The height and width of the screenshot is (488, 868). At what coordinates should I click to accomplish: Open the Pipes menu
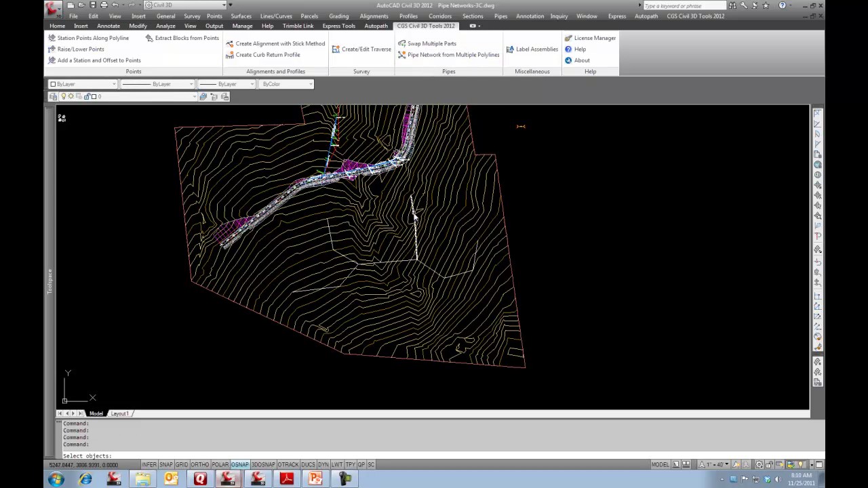coord(500,16)
